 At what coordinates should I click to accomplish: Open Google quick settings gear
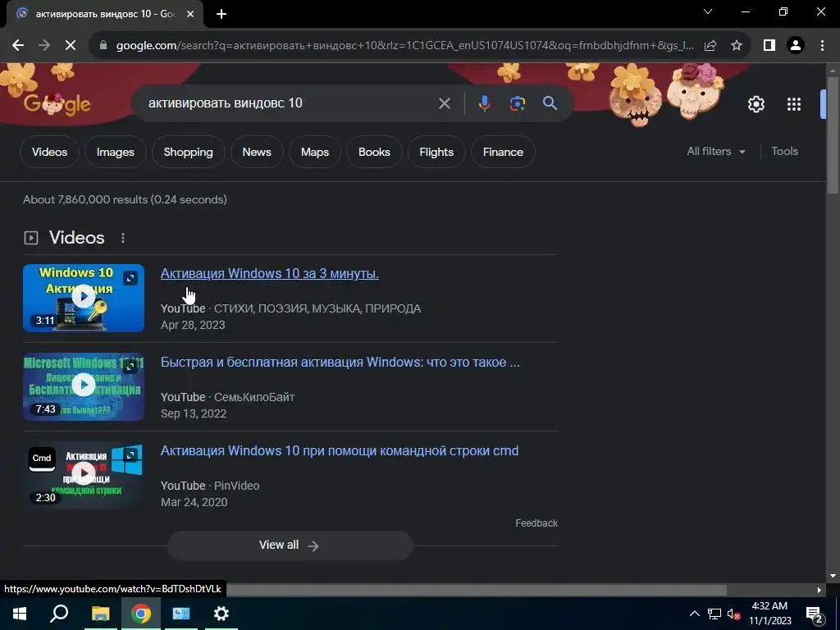click(756, 104)
